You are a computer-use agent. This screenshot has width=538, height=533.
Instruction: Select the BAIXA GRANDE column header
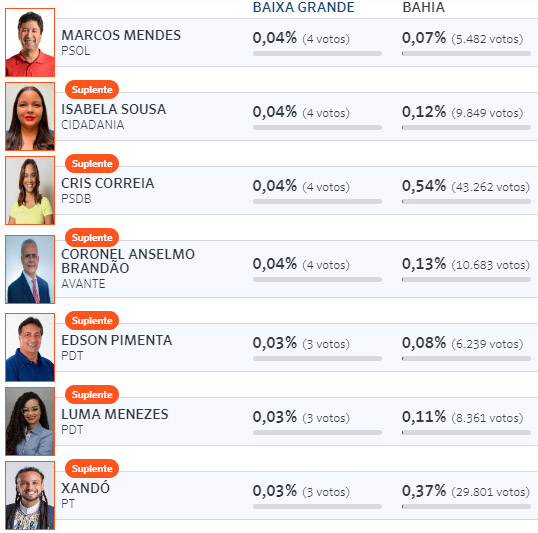pyautogui.click(x=304, y=7)
